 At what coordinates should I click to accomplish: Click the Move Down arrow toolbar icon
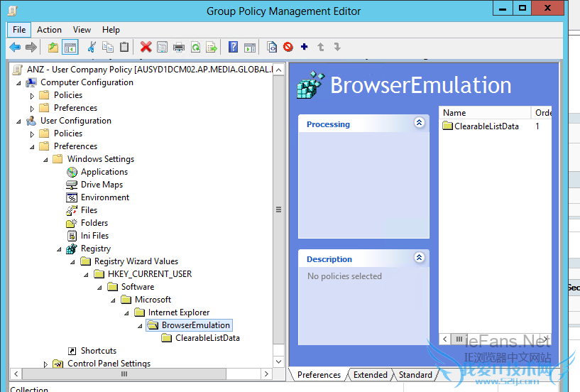pos(337,47)
